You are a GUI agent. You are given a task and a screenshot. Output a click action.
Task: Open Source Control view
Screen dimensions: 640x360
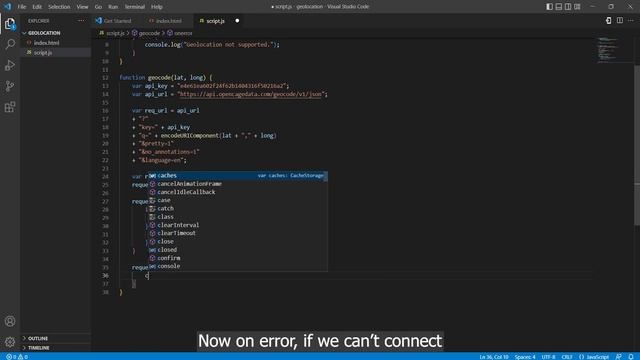coord(10,86)
